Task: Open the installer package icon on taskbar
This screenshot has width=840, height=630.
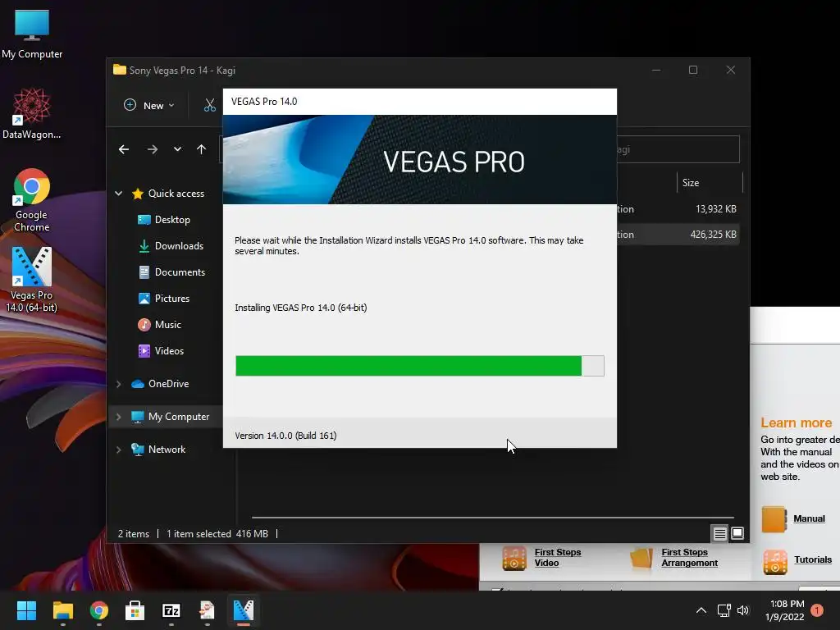Action: click(x=208, y=610)
